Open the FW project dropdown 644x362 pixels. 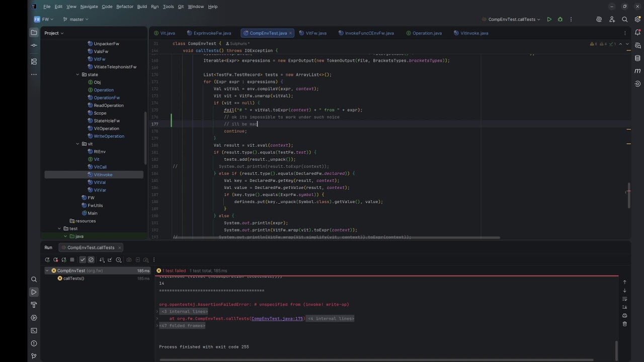coord(44,20)
